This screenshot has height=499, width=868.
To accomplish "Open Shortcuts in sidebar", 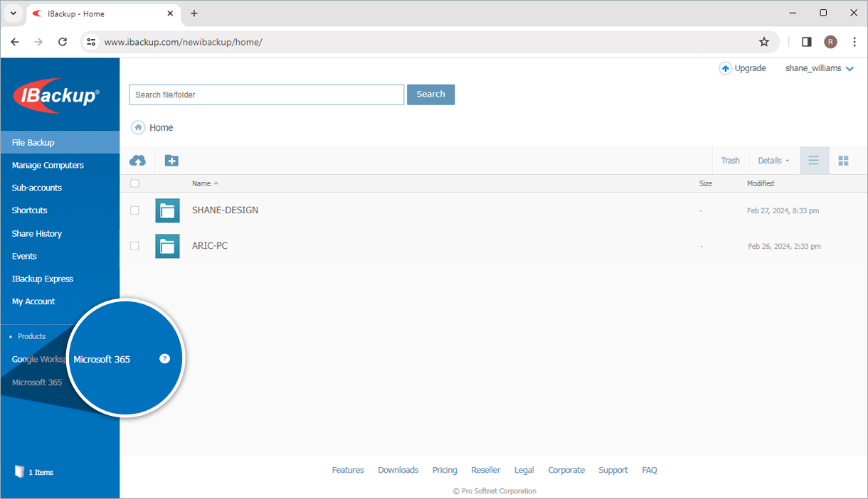I will point(29,210).
